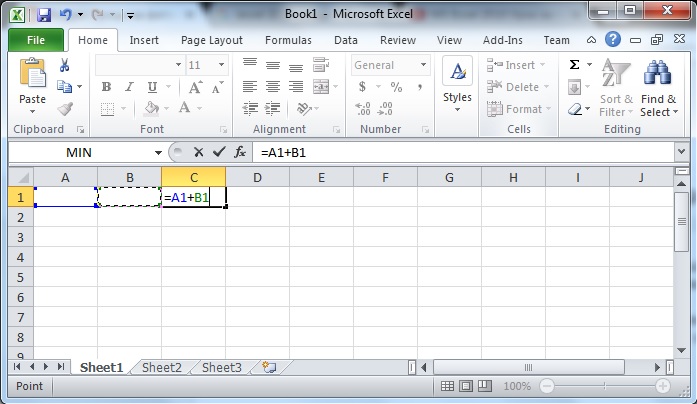Screen dimensions: 697x404
Task: Click Merge & Center icon
Action: (321, 86)
